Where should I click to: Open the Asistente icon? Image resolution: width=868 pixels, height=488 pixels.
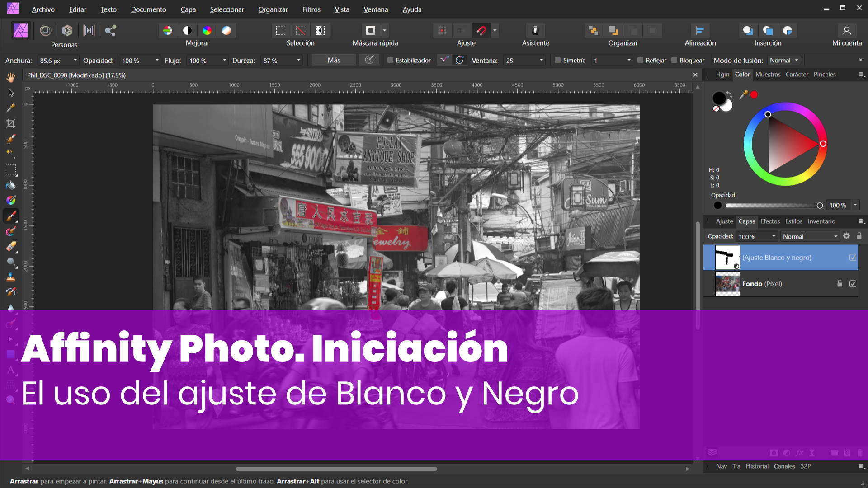pyautogui.click(x=535, y=30)
